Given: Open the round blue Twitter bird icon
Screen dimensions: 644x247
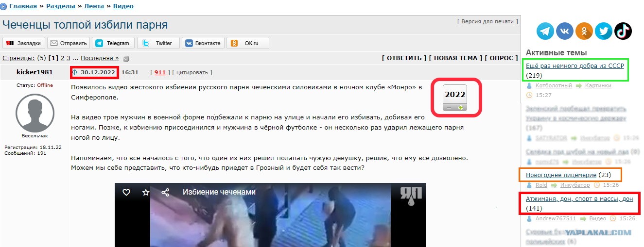Looking at the screenshot, I should 604,31.
